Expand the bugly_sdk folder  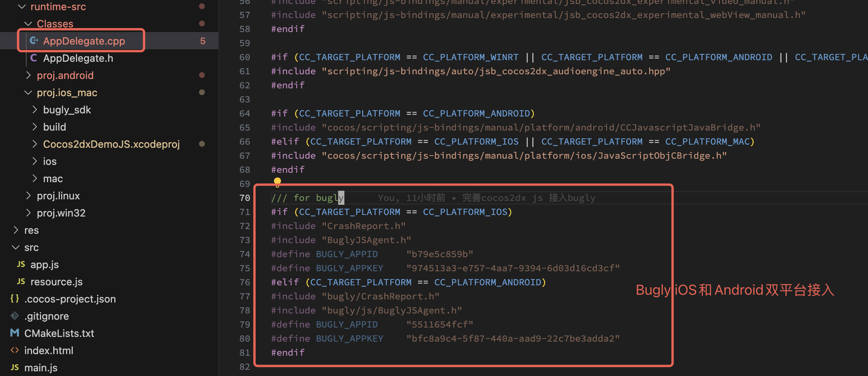34,109
